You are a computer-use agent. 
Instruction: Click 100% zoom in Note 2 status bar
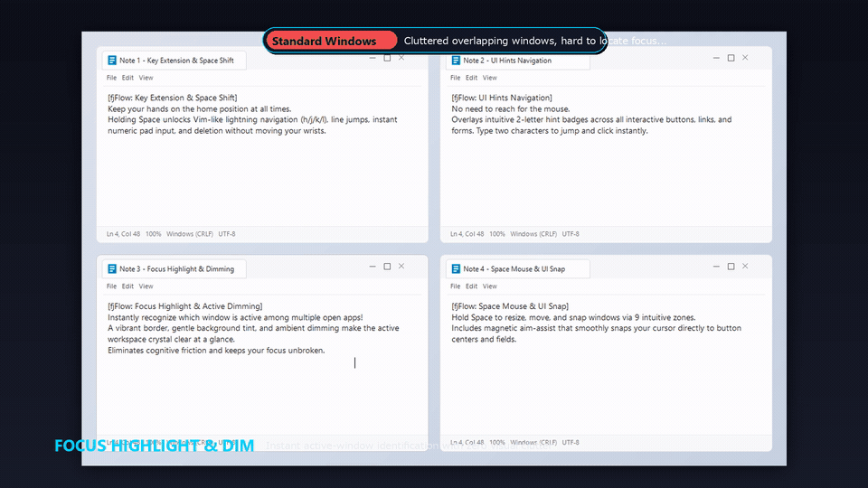tap(497, 234)
